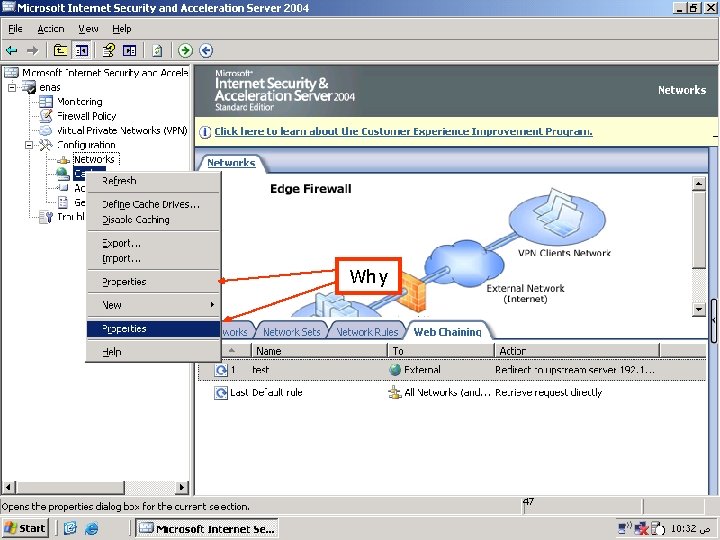Select the Monitoring tree item
The width and height of the screenshot is (720, 540).
point(80,101)
